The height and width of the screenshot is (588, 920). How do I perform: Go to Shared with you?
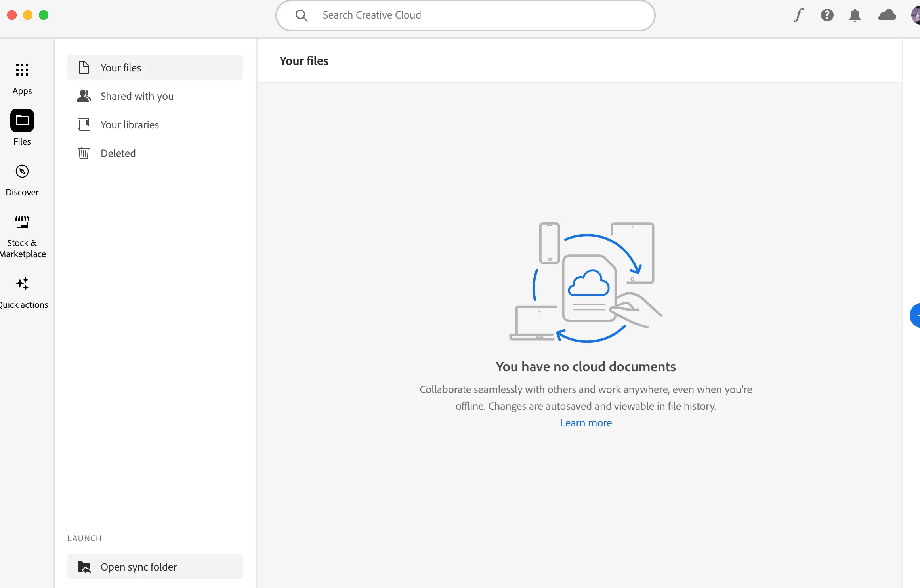coord(137,96)
